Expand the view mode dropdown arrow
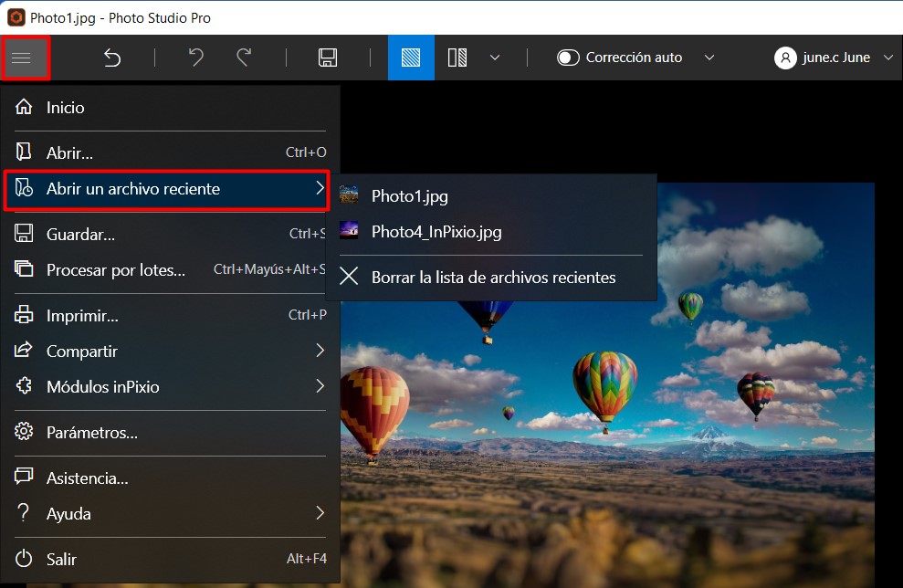Image resolution: width=903 pixels, height=588 pixels. 495,58
